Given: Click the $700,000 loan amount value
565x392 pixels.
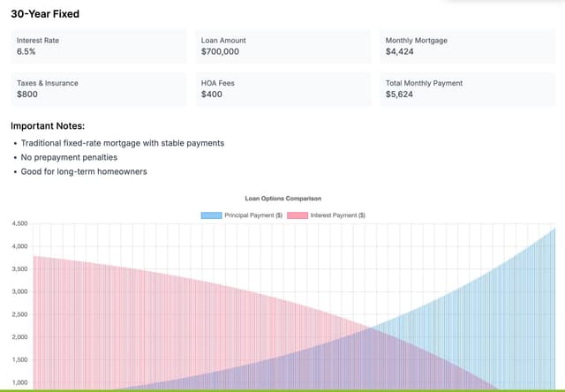Looking at the screenshot, I should point(220,52).
